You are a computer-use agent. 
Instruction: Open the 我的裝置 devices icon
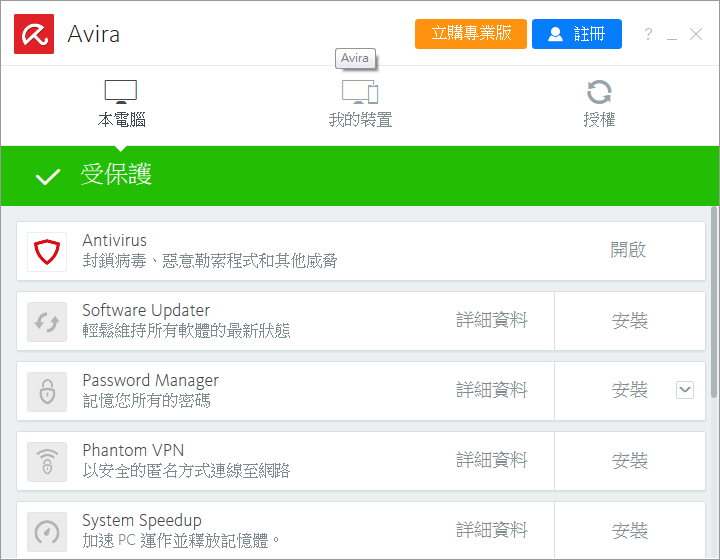pyautogui.click(x=360, y=91)
